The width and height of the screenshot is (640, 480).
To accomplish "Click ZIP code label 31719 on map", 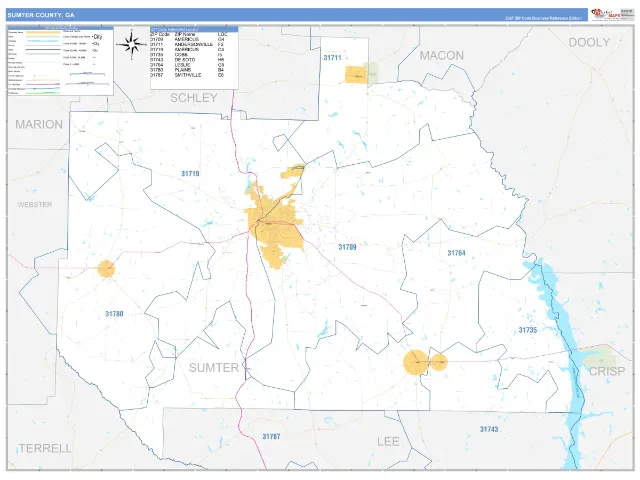I will coord(190,174).
